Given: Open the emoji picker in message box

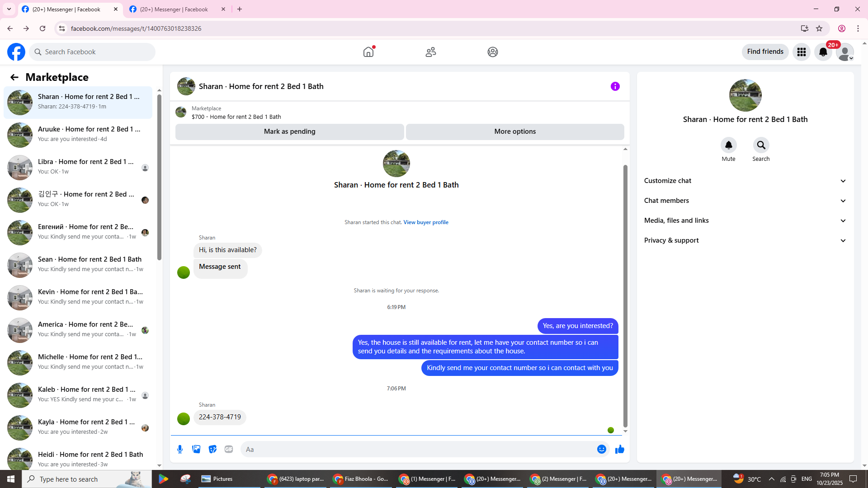Looking at the screenshot, I should [601, 449].
